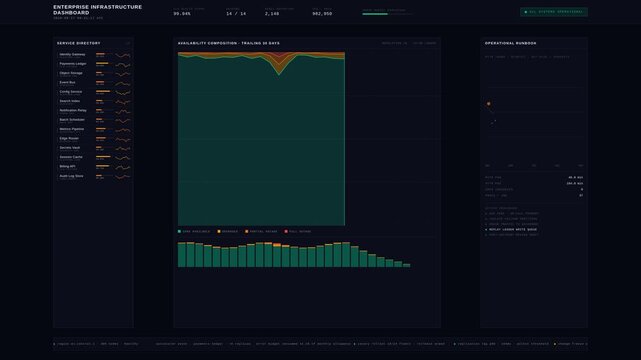Click the first bar of the lower bar chart
The width and height of the screenshot is (641, 360).
(182, 255)
